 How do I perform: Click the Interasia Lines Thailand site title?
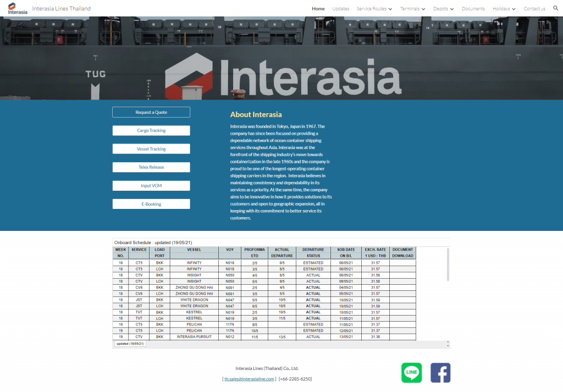(62, 8)
